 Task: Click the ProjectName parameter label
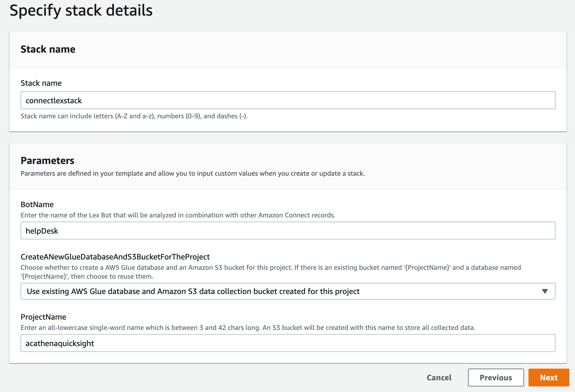[x=43, y=317]
